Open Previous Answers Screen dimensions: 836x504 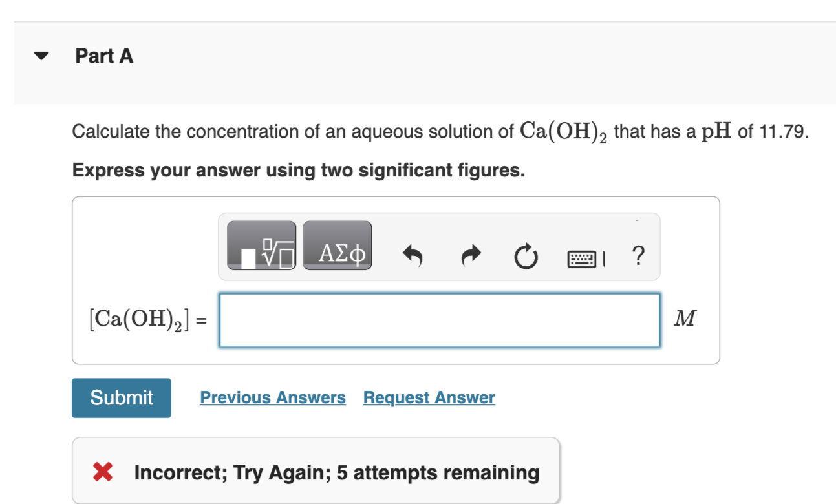[272, 397]
